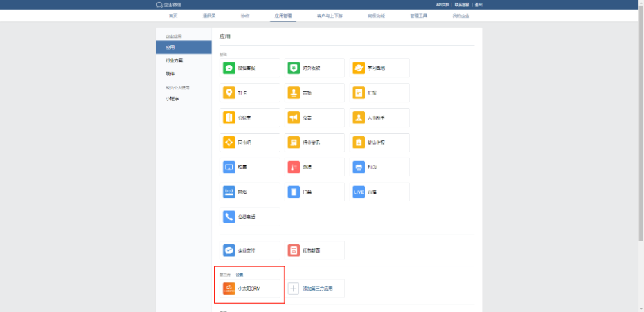Select 小程序 in the left sidebar

(x=172, y=99)
